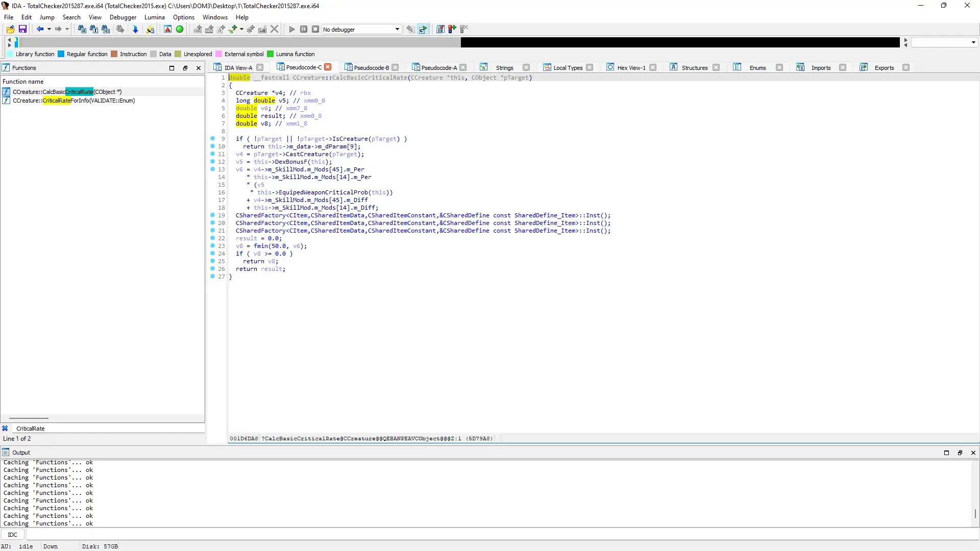The height and width of the screenshot is (551, 980).
Task: Click the convert-to-data toolbar icon
Action: [209, 29]
